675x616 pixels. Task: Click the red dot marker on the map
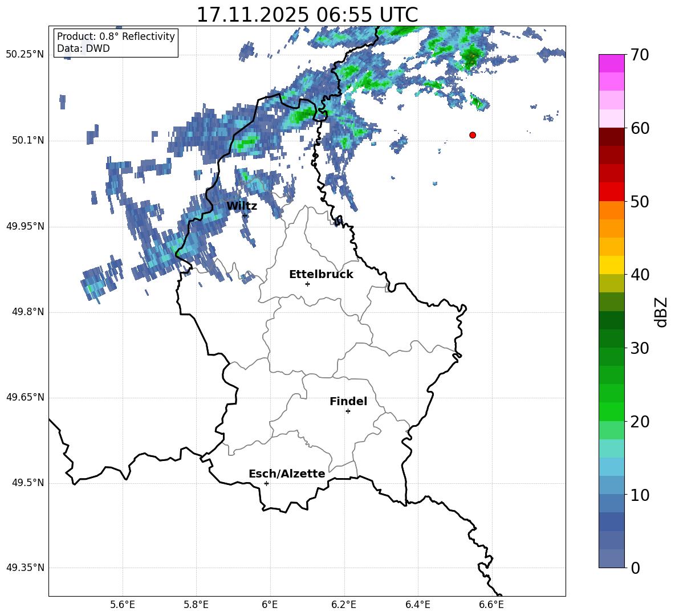coord(473,135)
